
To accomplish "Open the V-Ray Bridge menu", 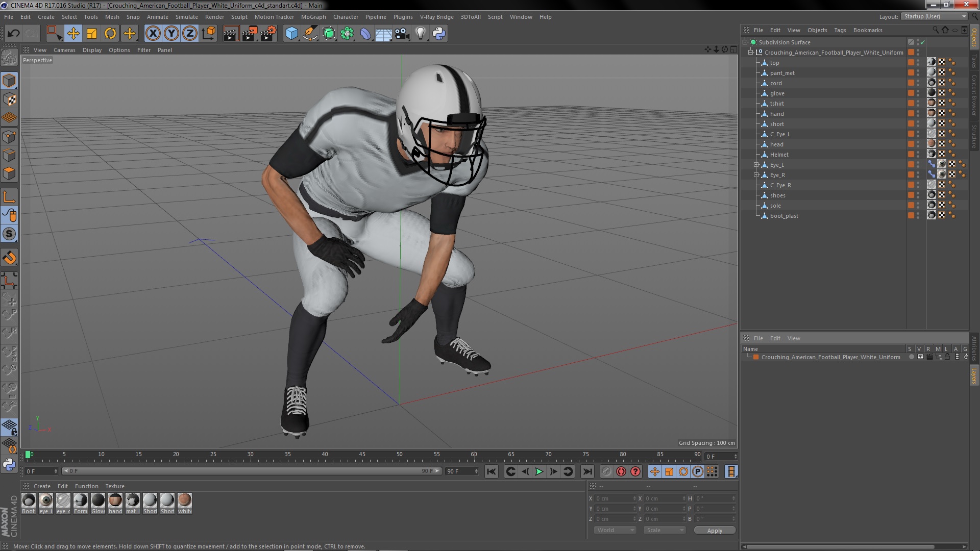I will pos(436,17).
